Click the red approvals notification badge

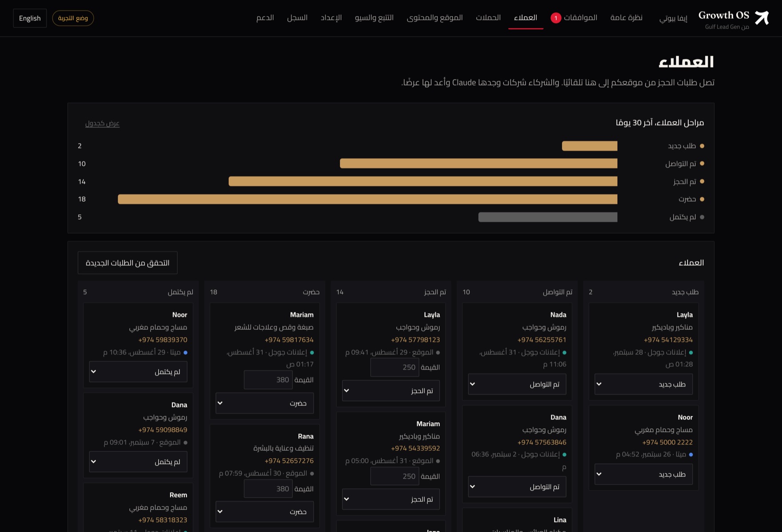(555, 18)
